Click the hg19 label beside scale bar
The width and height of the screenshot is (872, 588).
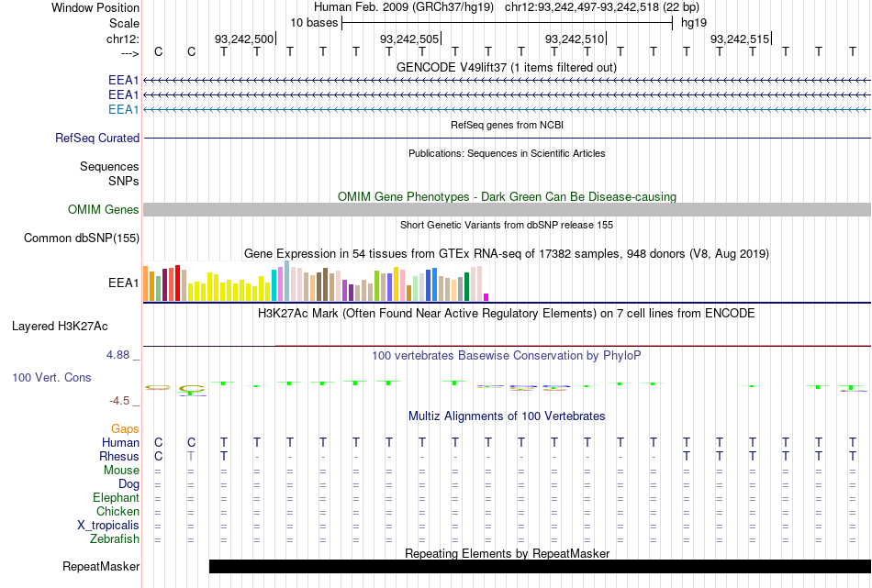pos(694,23)
